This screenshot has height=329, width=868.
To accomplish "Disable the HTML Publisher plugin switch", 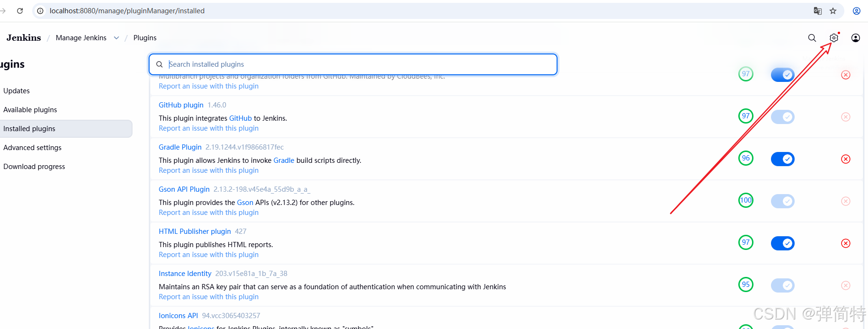I will pos(783,243).
